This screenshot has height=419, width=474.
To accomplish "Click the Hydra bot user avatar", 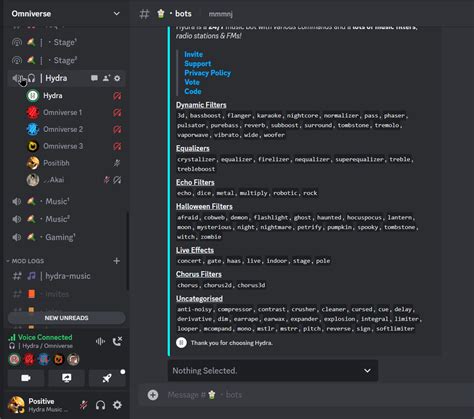I will click(33, 96).
